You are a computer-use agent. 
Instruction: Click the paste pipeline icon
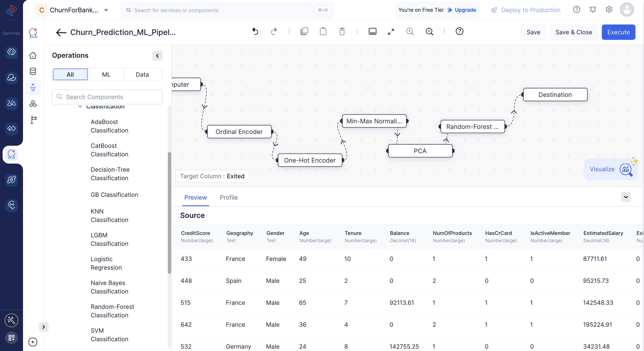click(323, 32)
